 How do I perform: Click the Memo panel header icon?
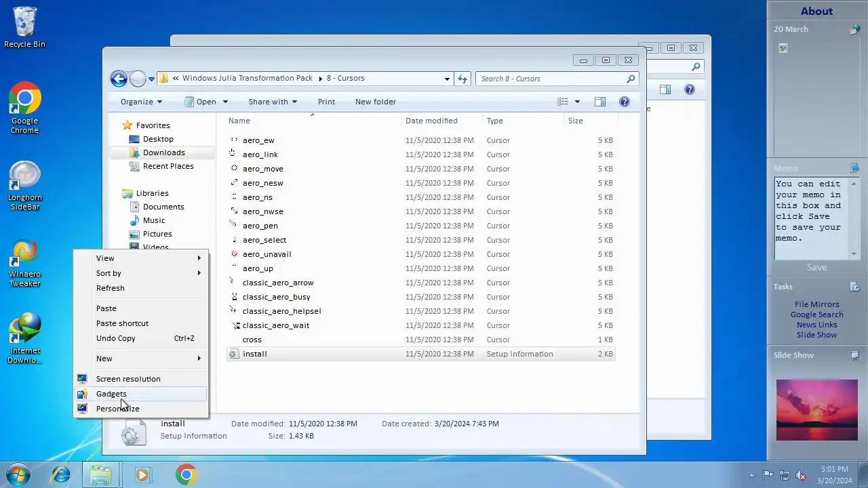(x=854, y=167)
